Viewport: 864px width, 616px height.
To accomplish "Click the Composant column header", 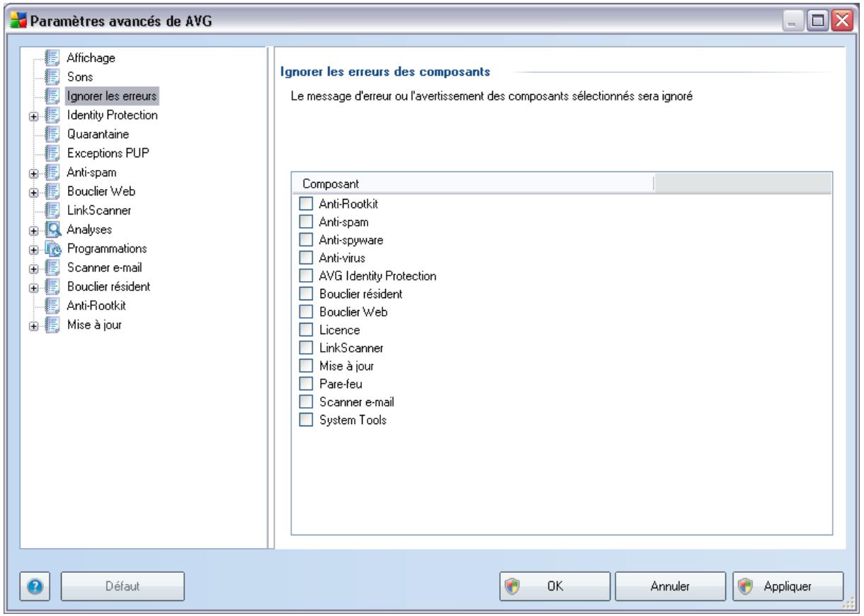I will click(472, 183).
